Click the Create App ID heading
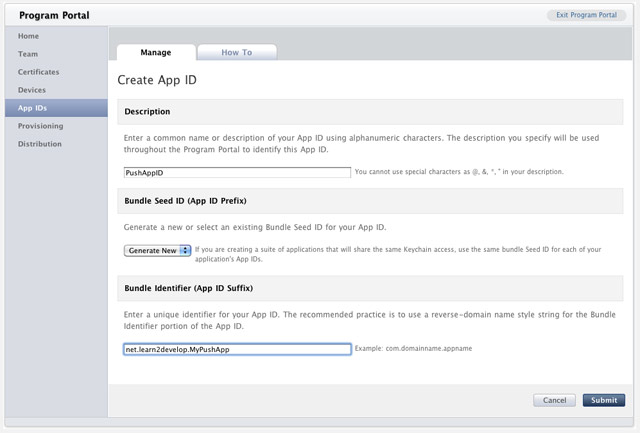 coord(157,80)
